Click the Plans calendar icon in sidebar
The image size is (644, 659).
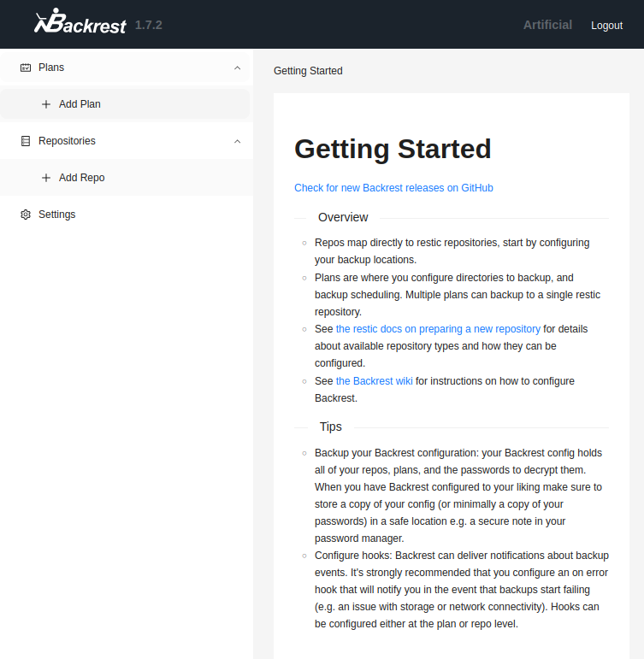[x=26, y=68]
